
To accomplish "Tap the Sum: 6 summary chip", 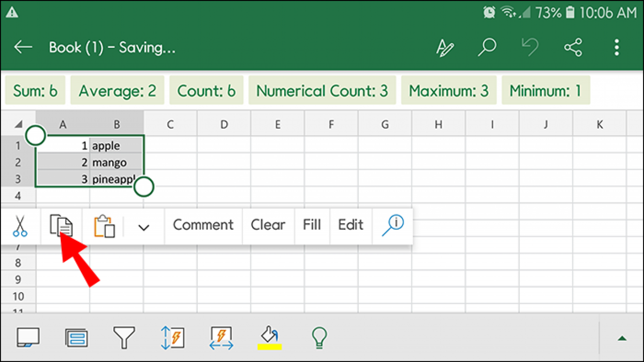I will coord(35,90).
